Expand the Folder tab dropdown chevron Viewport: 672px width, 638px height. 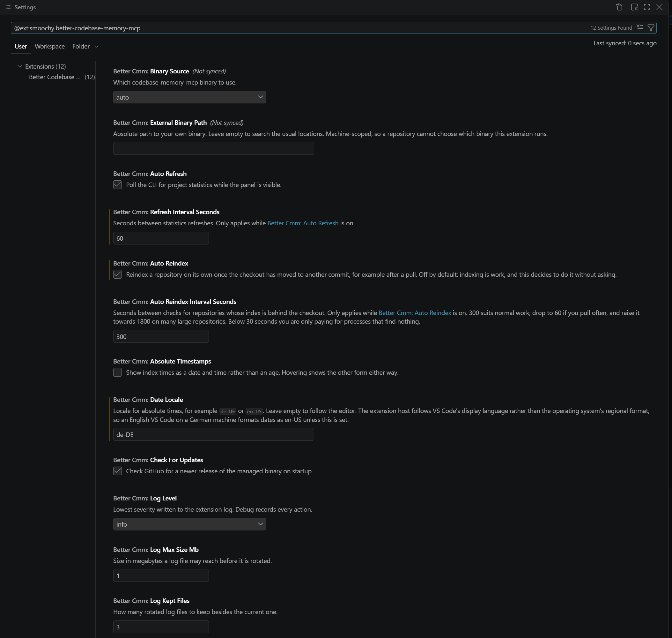point(97,47)
